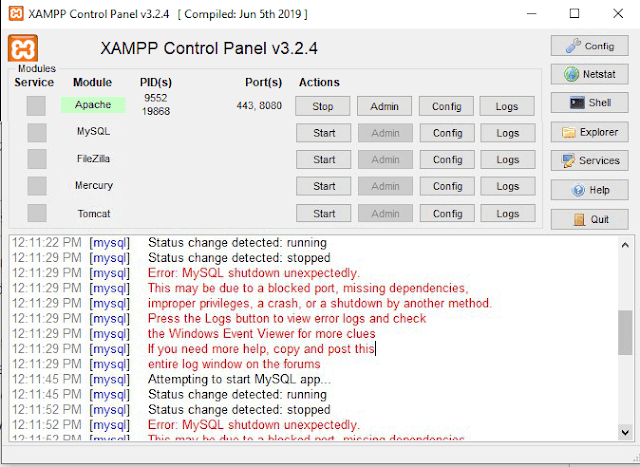Select the FileZilla module label
The width and height of the screenshot is (640, 467).
point(93,158)
